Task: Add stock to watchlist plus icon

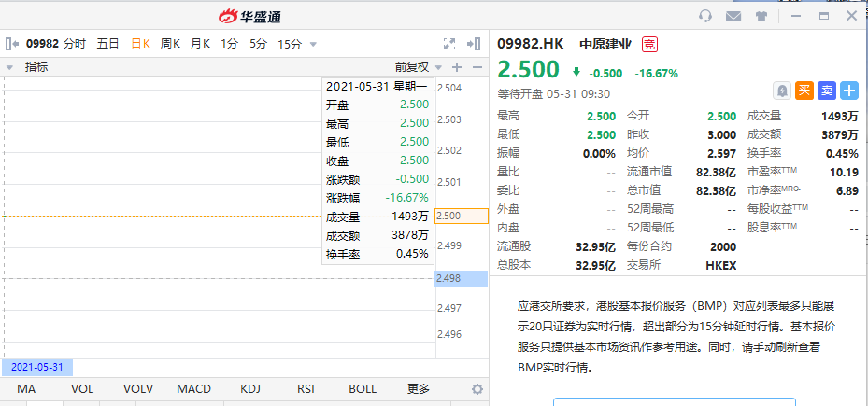Action: point(849,91)
